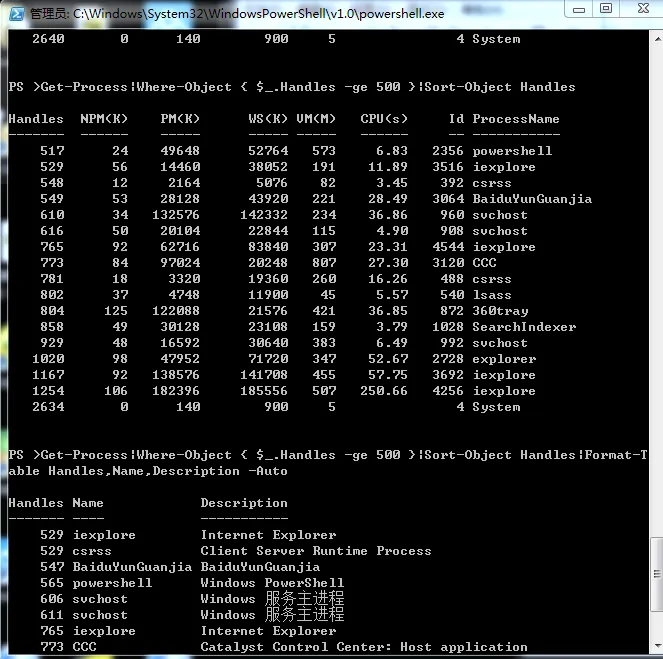The height and width of the screenshot is (659, 663).
Task: Click iexplore in the row with Id 3692
Action: pos(504,375)
